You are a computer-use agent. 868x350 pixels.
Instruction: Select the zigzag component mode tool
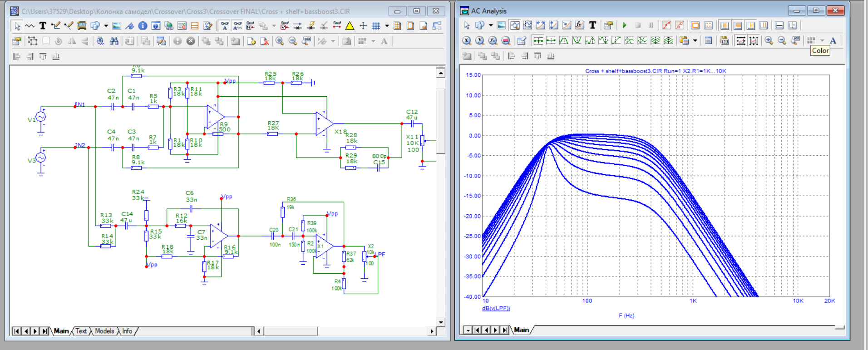[x=30, y=26]
